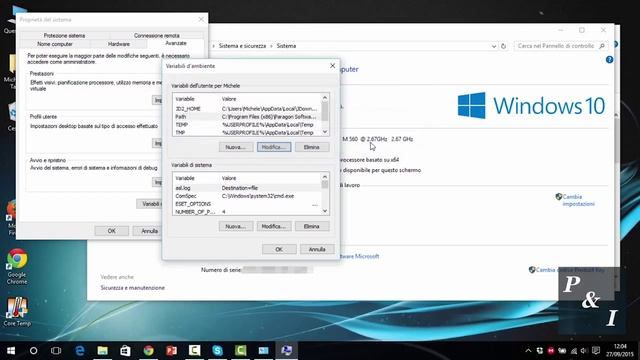Switch to the active System window taskbar icon

[x=287, y=351]
